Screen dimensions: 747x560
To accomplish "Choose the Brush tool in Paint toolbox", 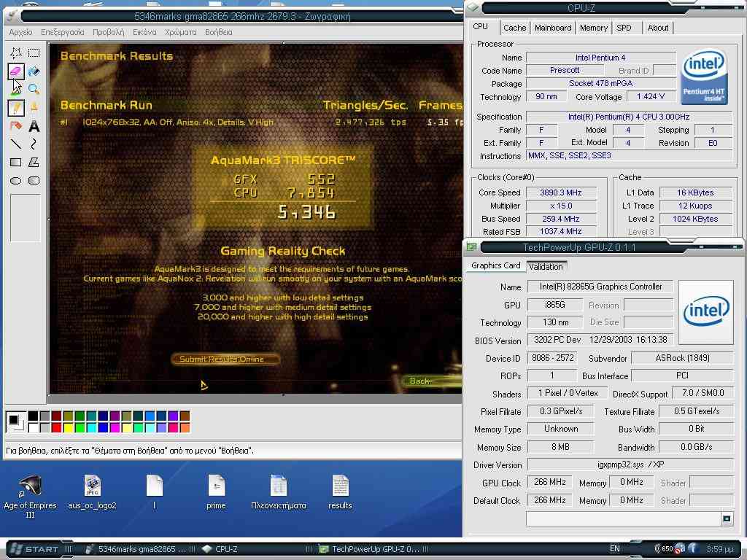I will click(34, 108).
